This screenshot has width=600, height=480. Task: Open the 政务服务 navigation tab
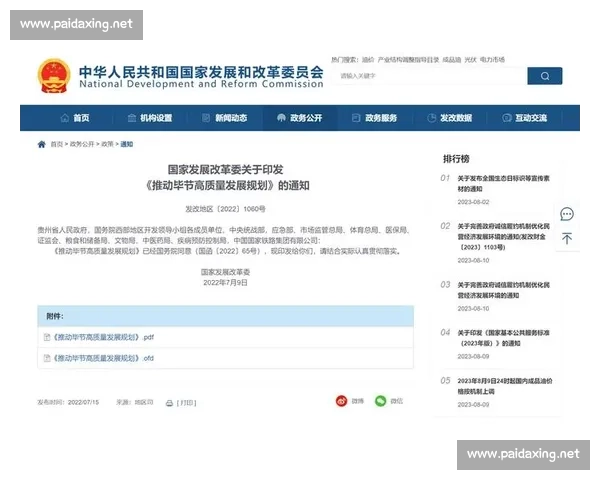(x=375, y=118)
